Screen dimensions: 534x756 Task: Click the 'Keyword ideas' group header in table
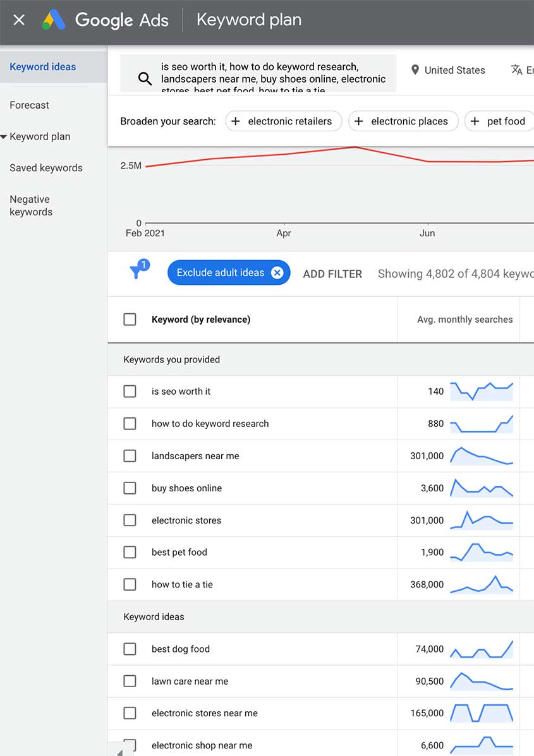click(x=154, y=616)
